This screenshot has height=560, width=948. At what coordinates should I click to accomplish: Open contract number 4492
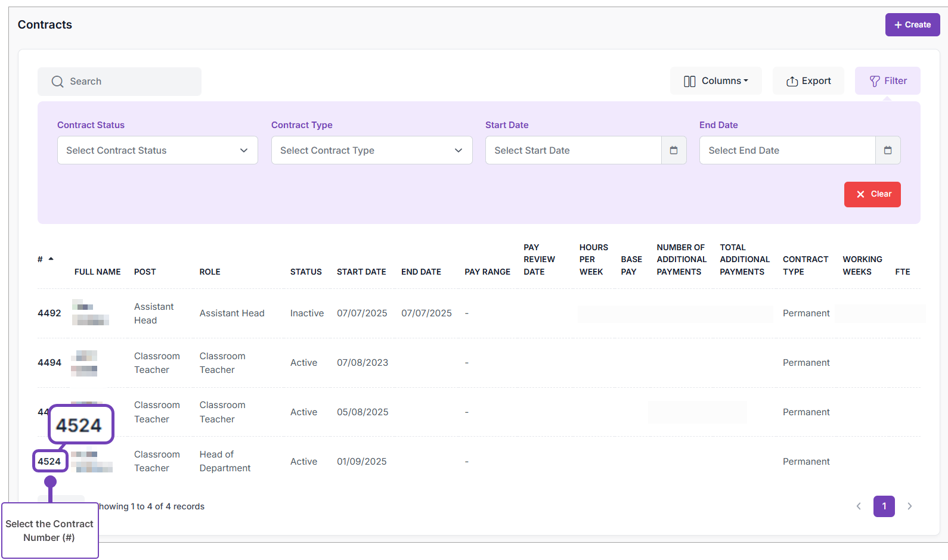coord(49,313)
